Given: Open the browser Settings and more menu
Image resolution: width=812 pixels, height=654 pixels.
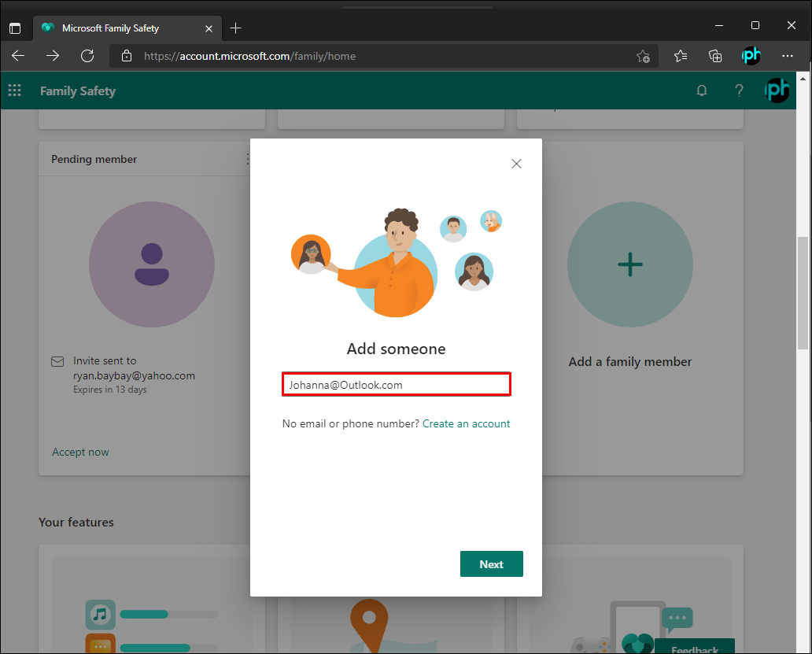Looking at the screenshot, I should [787, 56].
